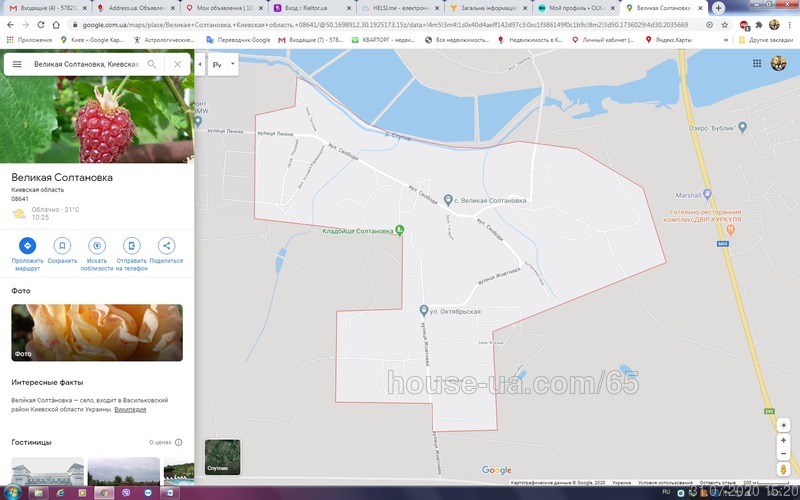
Task: Click the Send to phone icon
Action: pos(132,245)
